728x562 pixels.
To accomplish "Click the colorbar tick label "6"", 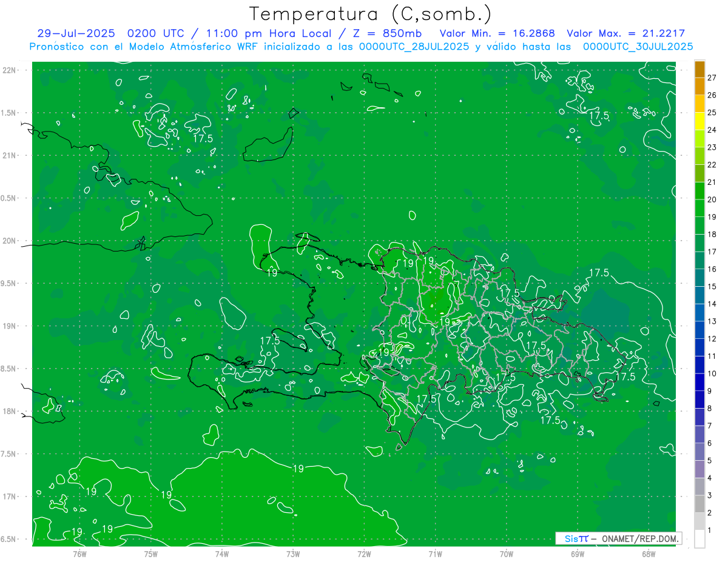I will 710,443.
